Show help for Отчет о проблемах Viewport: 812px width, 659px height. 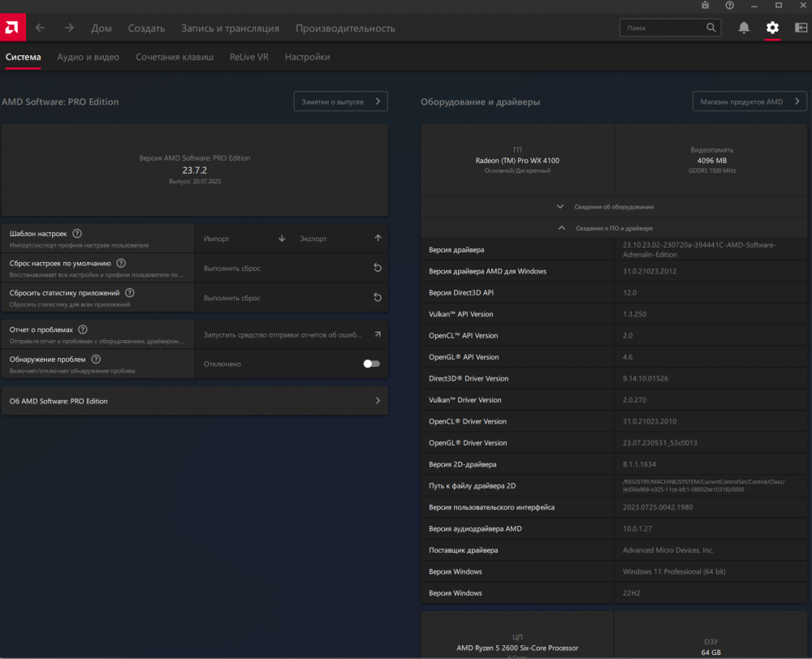tap(82, 329)
